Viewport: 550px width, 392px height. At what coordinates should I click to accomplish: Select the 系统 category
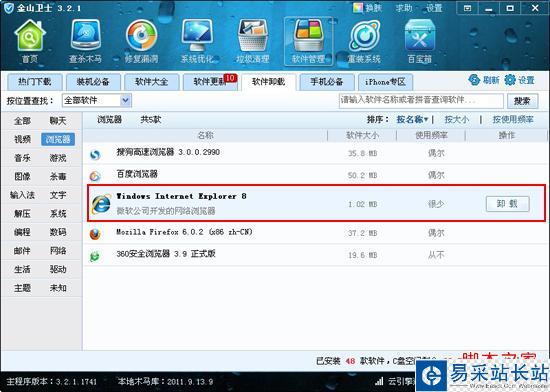tap(58, 214)
